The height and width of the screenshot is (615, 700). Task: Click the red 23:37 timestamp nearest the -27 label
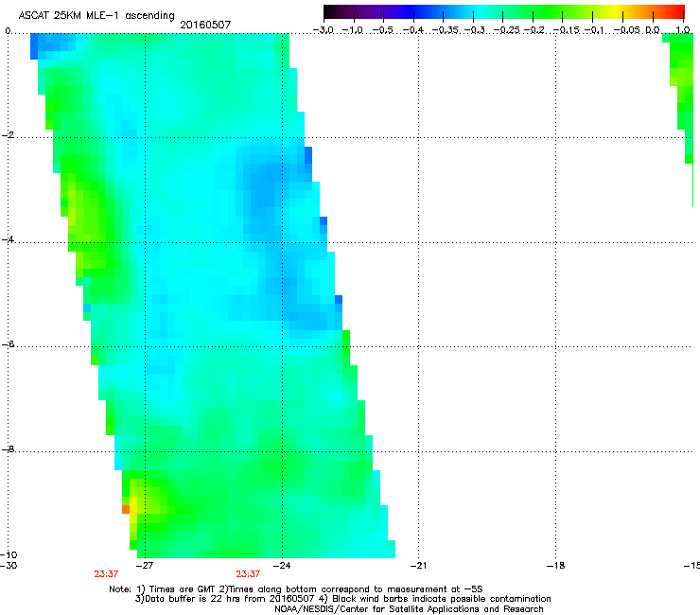(106, 574)
